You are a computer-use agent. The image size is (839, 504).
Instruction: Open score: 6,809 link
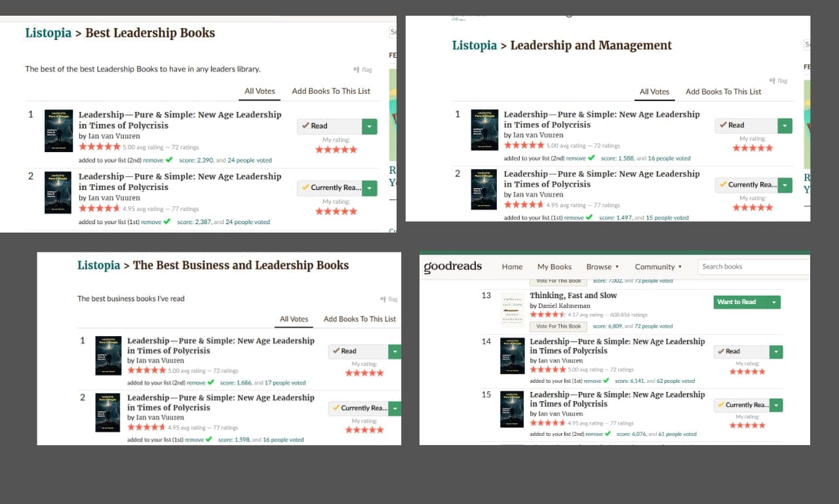tap(608, 326)
